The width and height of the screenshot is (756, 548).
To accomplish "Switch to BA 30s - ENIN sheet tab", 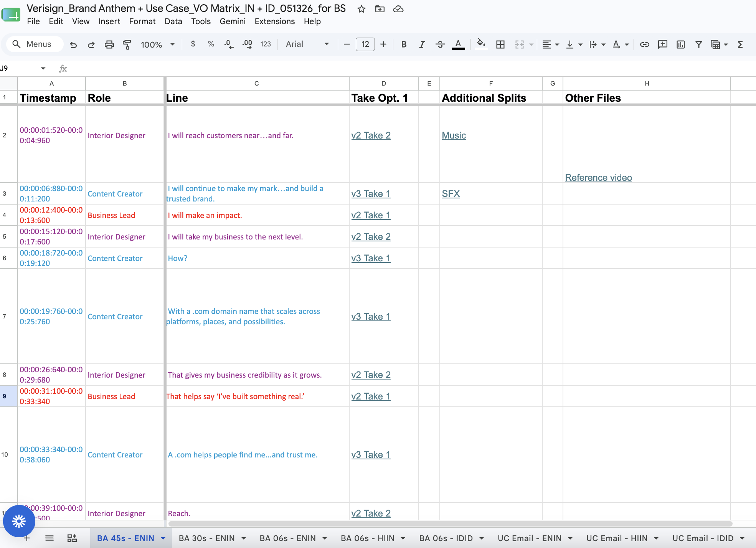I will click(x=207, y=538).
